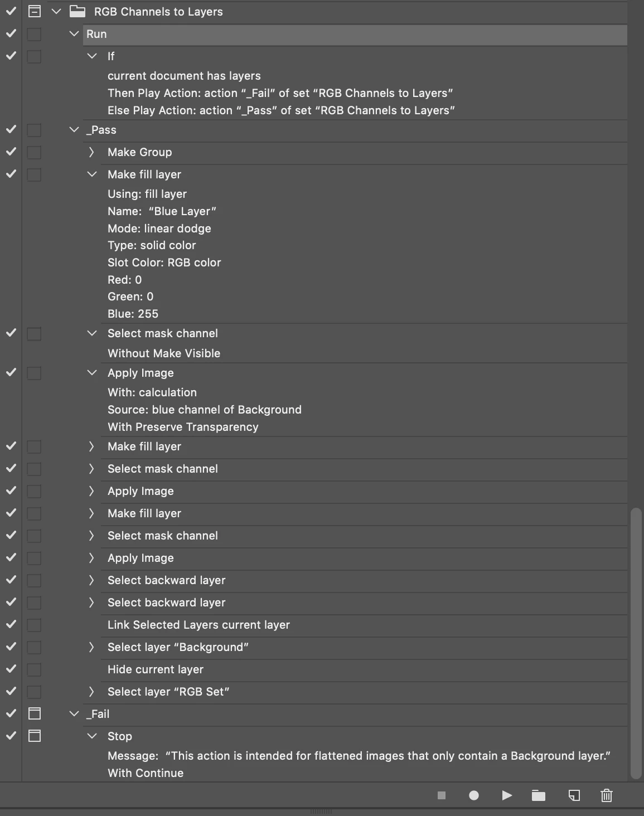Click the folder icon beside RGB Channels to Layers
Image resolution: width=644 pixels, height=816 pixels.
coord(78,11)
